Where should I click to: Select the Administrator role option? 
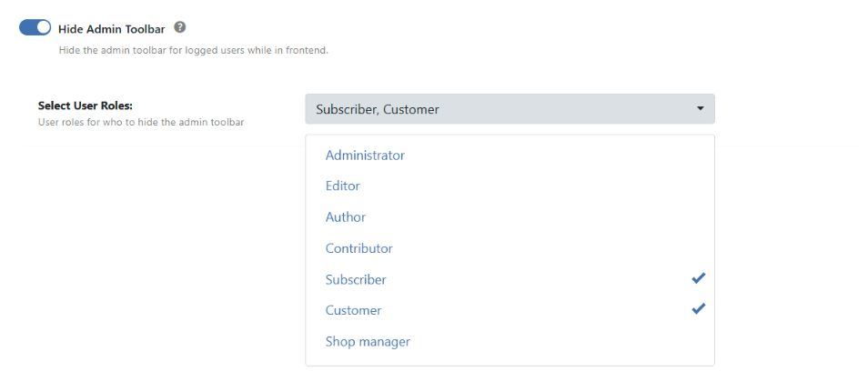coord(365,156)
